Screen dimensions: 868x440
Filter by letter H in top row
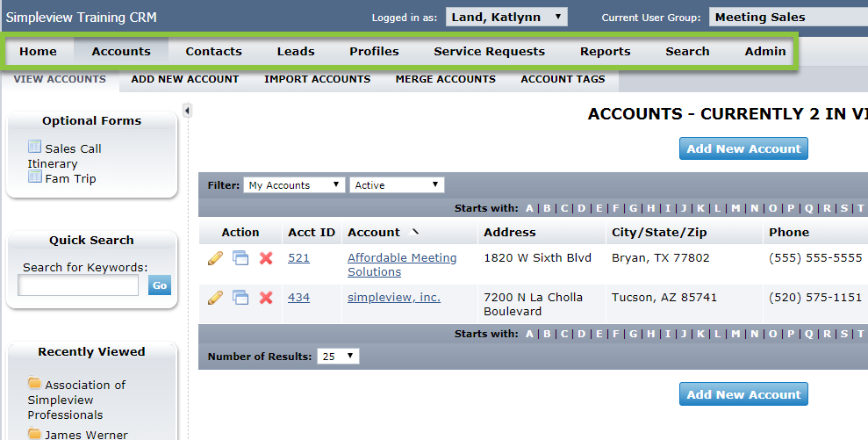pyautogui.click(x=651, y=208)
